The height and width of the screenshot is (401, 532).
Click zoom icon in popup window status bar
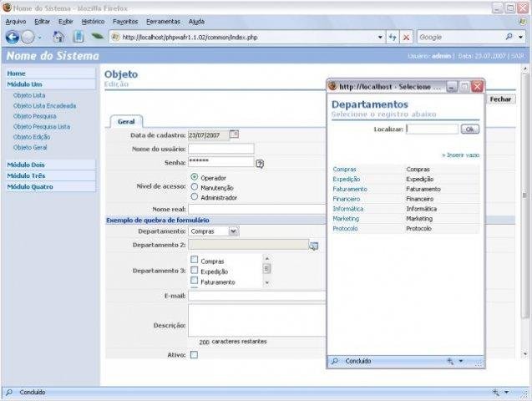pos(450,361)
